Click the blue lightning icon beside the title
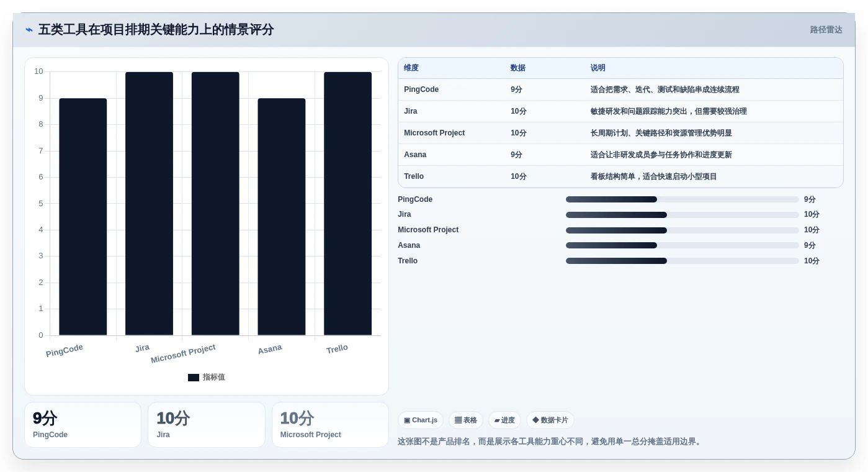The image size is (868, 472). 29,30
